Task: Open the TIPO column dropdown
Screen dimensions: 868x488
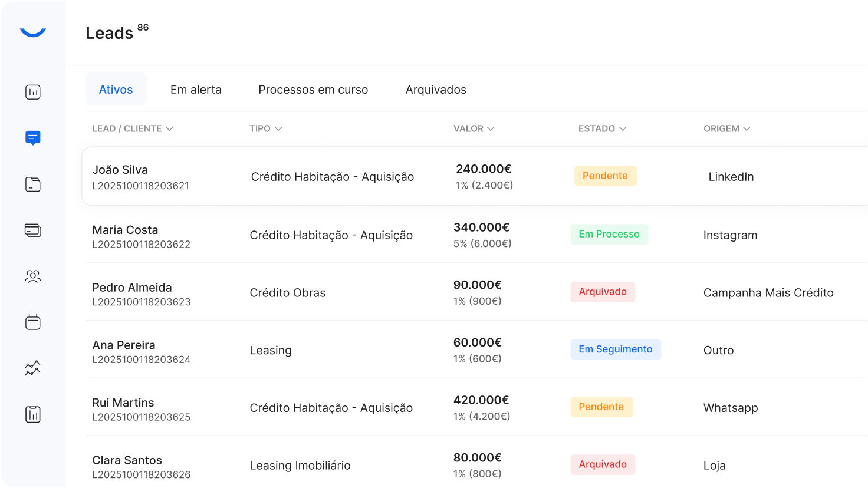Action: (280, 128)
